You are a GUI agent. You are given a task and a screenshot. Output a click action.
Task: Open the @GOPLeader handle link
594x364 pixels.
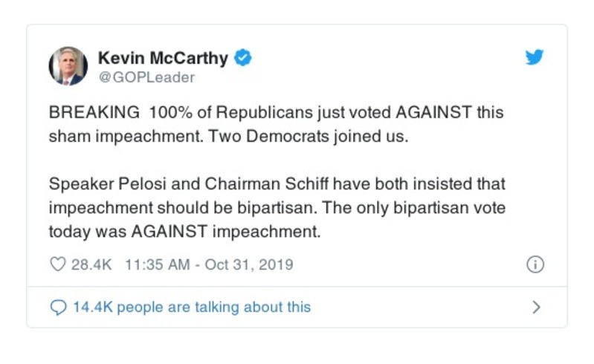pos(146,77)
